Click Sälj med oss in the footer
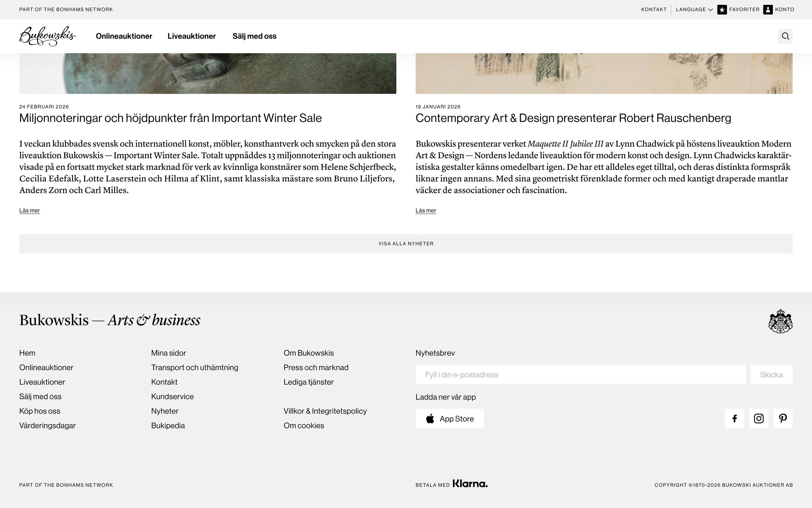 tap(40, 396)
